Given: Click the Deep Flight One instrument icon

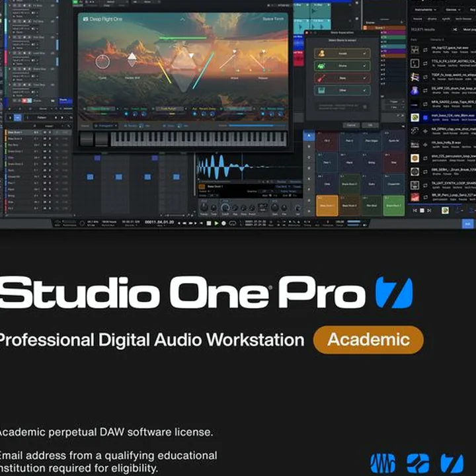Looking at the screenshot, I should point(85,19).
